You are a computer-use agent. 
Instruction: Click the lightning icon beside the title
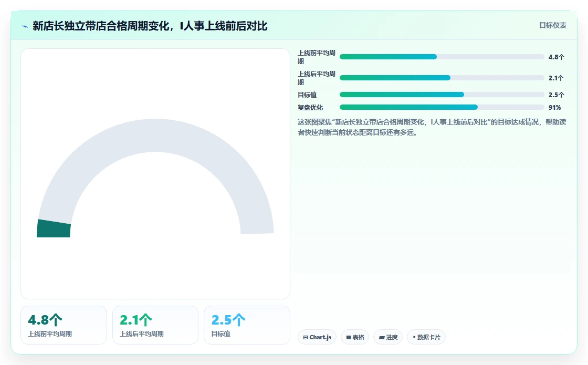coord(25,26)
